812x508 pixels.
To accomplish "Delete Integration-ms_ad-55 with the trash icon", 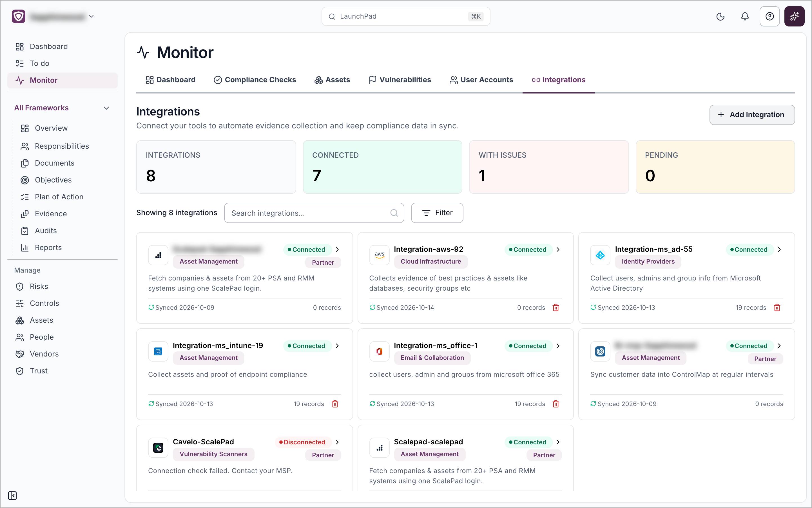I will (777, 308).
